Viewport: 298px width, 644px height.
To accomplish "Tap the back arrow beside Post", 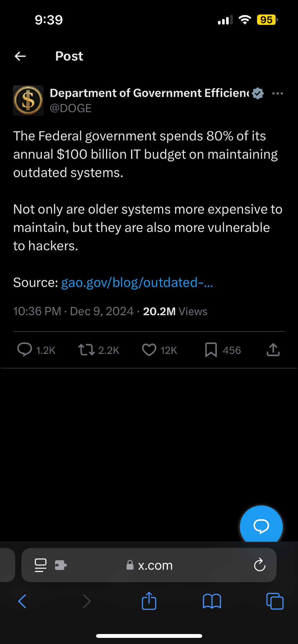I will 20,56.
